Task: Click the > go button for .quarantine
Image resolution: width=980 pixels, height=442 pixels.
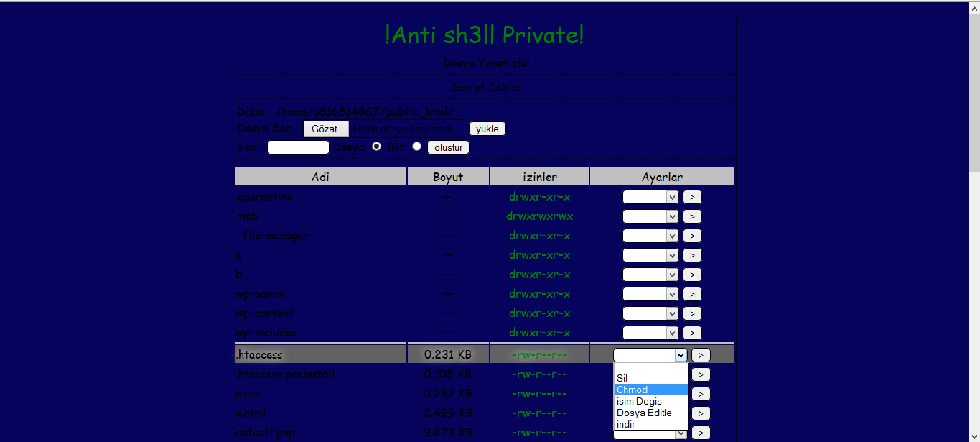Action: (692, 197)
